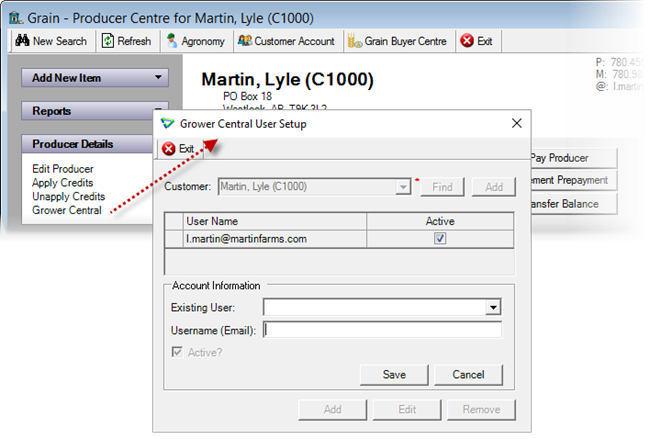Click the User Name column header
Screen dimensions: 650x439
[x=275, y=221]
